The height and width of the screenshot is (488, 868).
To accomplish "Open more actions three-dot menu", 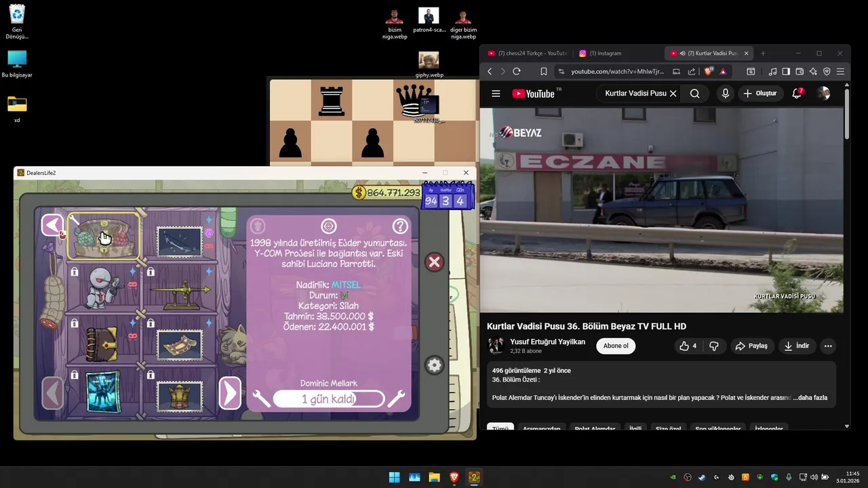I will click(828, 346).
